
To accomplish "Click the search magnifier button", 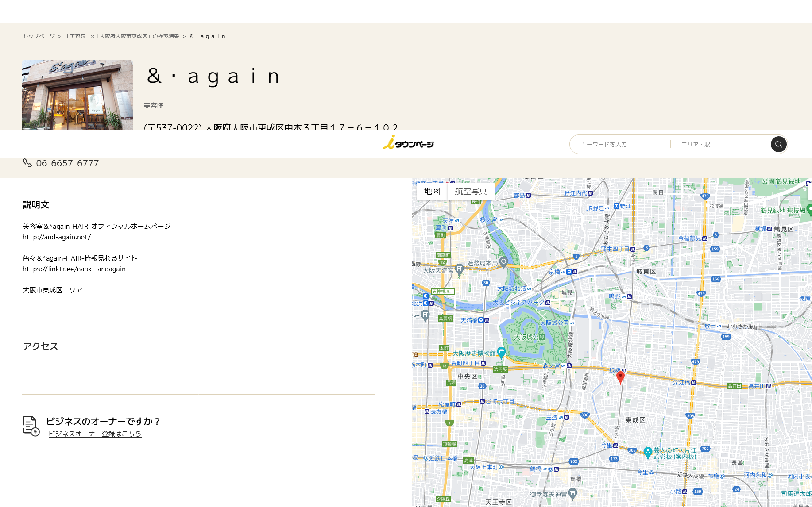I will point(778,144).
